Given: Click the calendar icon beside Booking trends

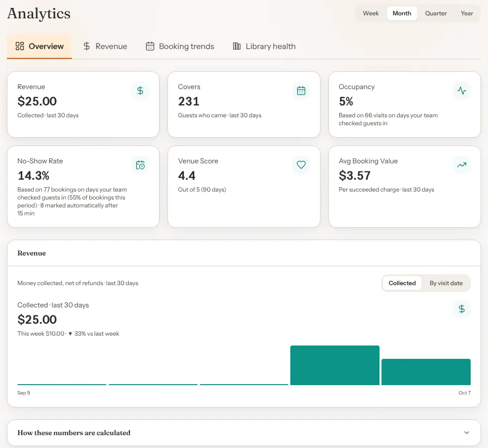Looking at the screenshot, I should tap(150, 46).
